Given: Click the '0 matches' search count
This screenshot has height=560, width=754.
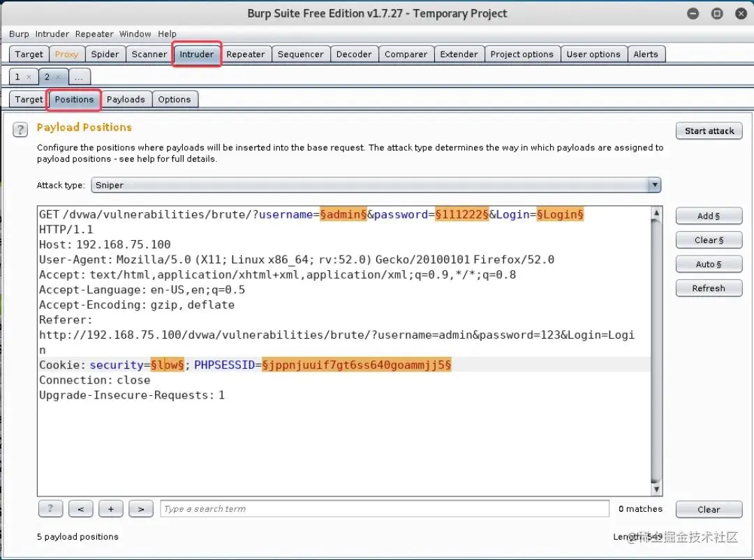Looking at the screenshot, I should 640,508.
